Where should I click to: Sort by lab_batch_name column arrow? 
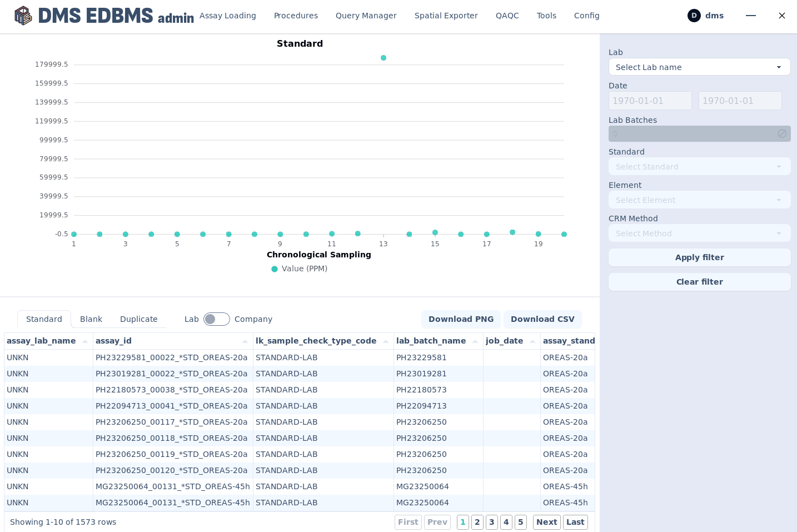(x=475, y=341)
